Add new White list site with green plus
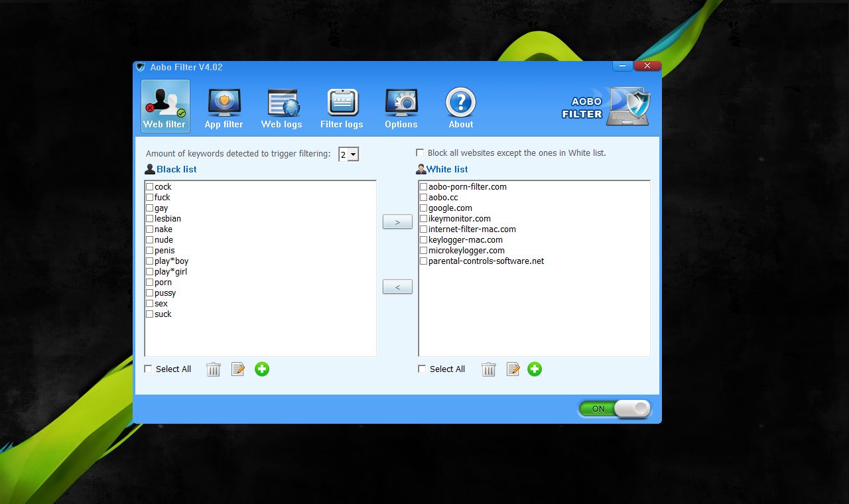The width and height of the screenshot is (849, 504). [x=535, y=369]
